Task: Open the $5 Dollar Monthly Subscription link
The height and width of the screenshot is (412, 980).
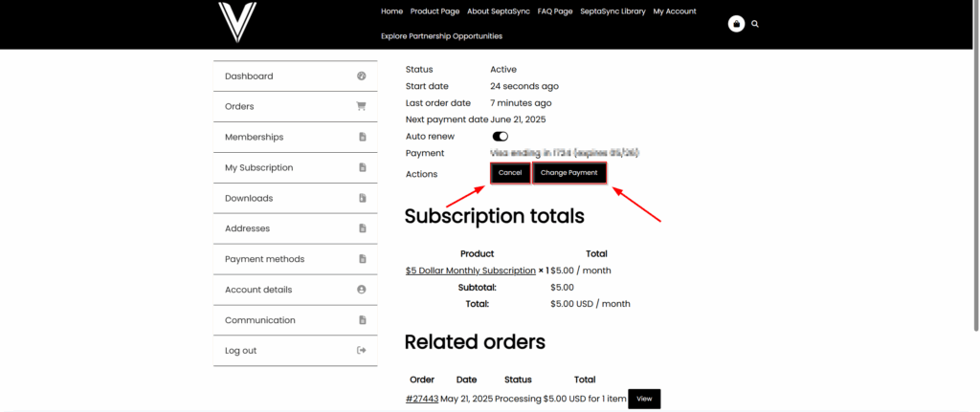Action: coord(470,271)
